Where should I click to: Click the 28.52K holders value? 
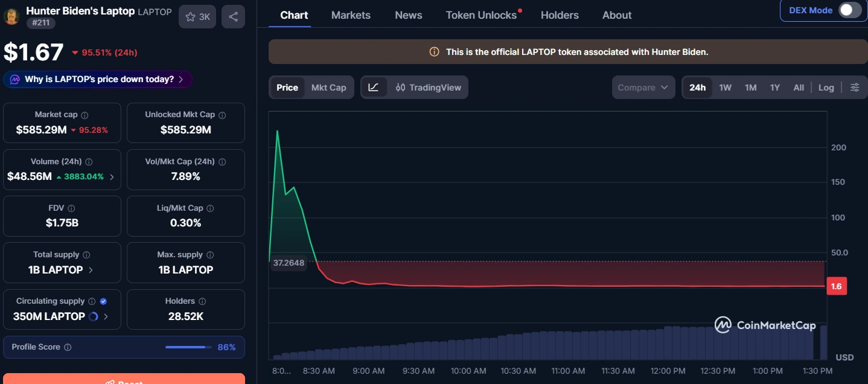coord(186,316)
